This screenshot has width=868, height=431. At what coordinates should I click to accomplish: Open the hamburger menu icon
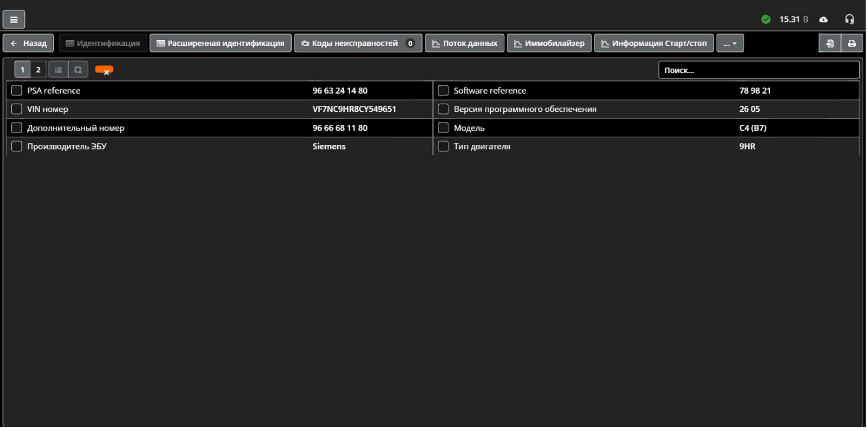13,18
